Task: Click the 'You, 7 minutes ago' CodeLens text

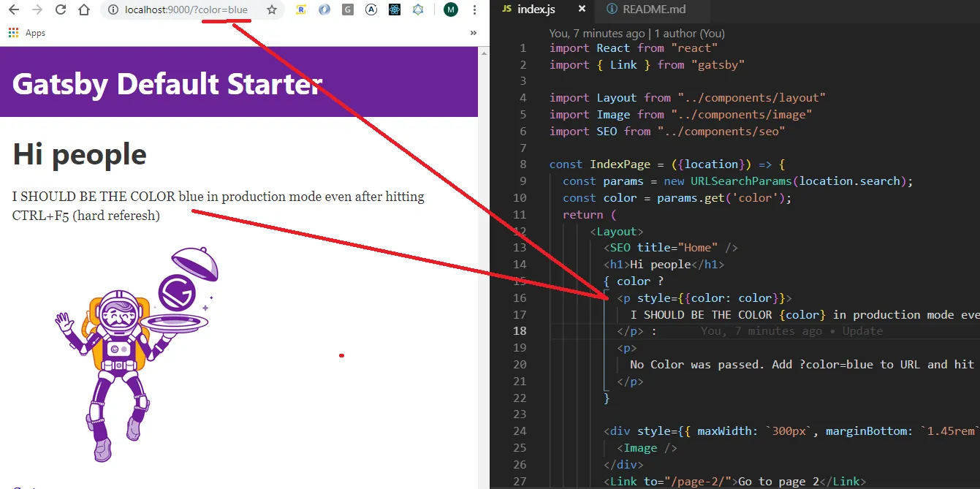Action: tap(637, 33)
